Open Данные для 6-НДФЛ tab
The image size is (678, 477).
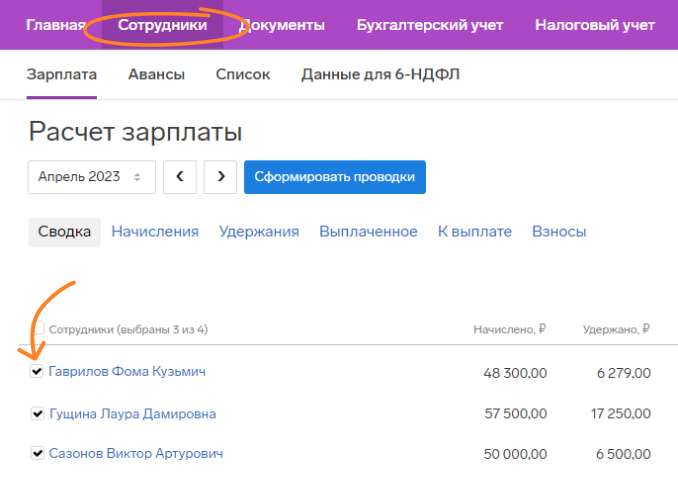pos(381,74)
